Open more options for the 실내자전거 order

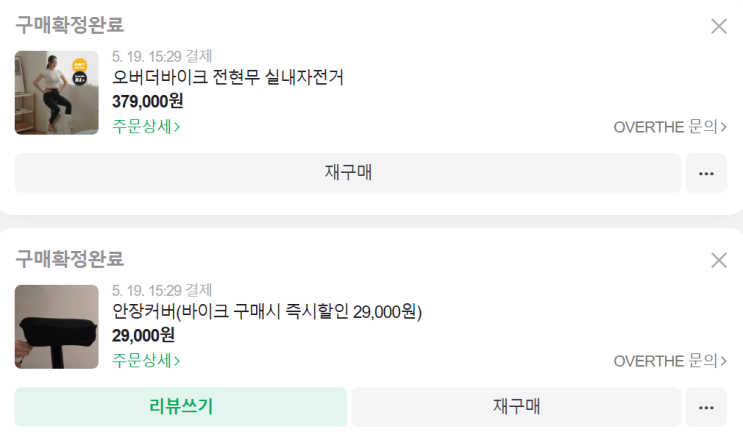pyautogui.click(x=706, y=173)
